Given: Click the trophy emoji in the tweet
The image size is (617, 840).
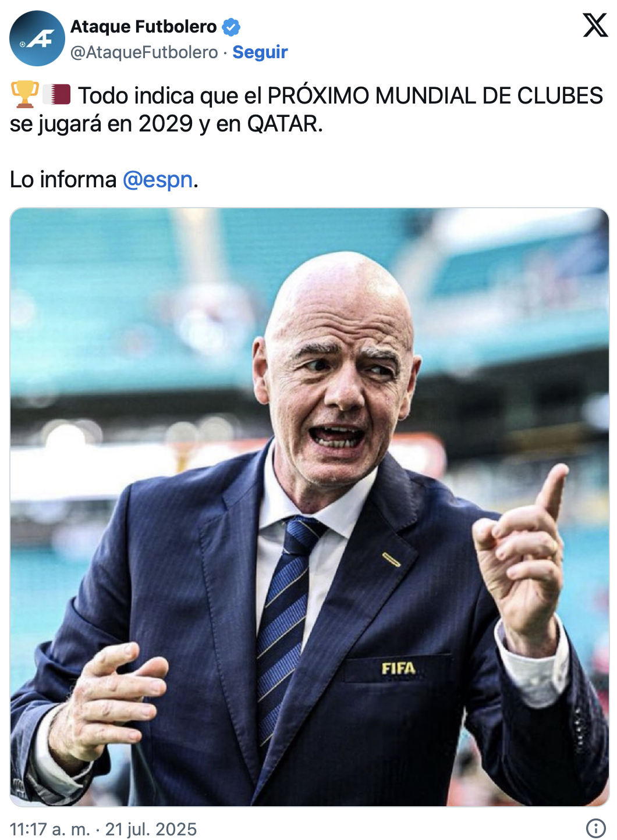Looking at the screenshot, I should (x=25, y=95).
